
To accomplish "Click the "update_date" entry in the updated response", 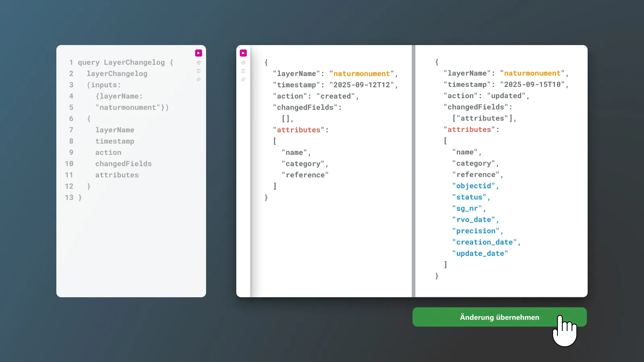I will (x=480, y=253).
